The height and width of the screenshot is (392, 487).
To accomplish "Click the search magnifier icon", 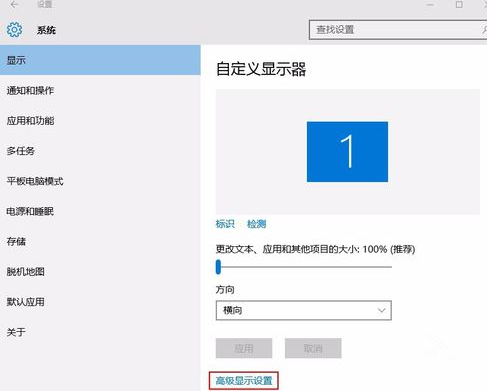I will click(484, 30).
